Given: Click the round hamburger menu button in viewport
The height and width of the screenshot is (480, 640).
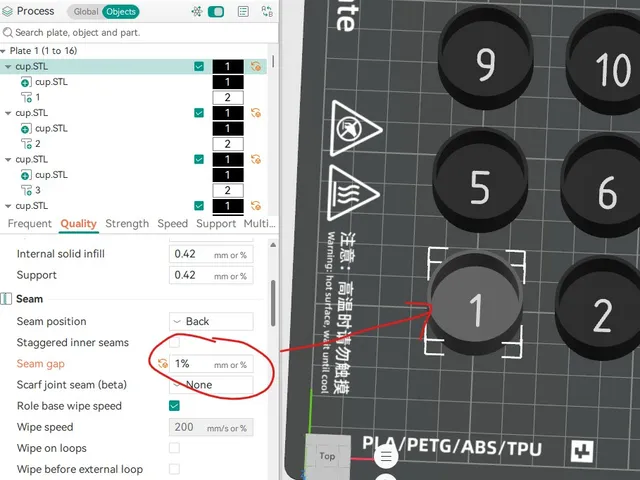Looking at the screenshot, I should (386, 456).
